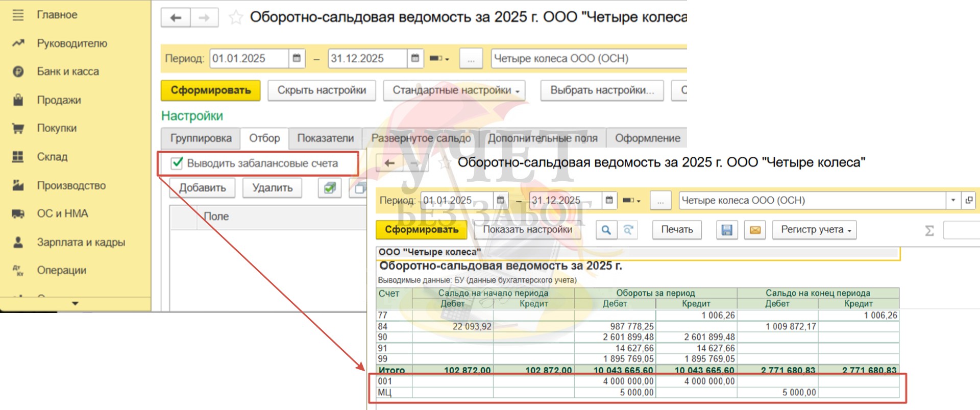Viewport: 980px width, 410px height.
Task: Click the back arrow in the top window
Action: click(x=176, y=18)
